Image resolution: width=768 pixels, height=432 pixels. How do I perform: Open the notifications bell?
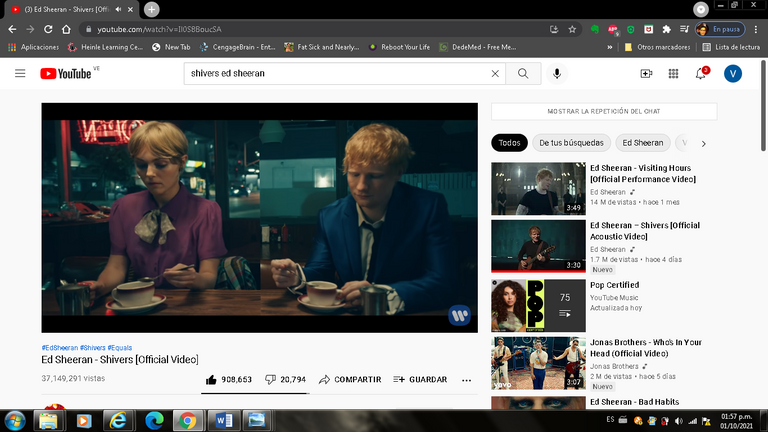tap(701, 73)
